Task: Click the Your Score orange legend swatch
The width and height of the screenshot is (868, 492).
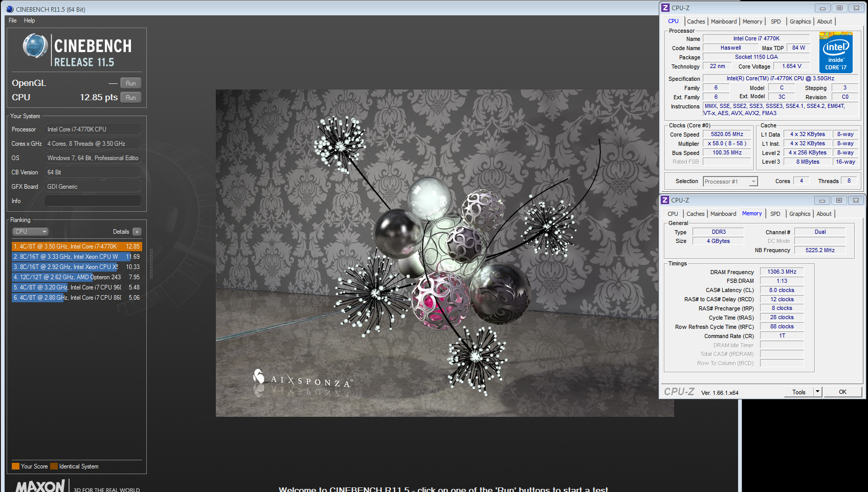Action: [15, 466]
